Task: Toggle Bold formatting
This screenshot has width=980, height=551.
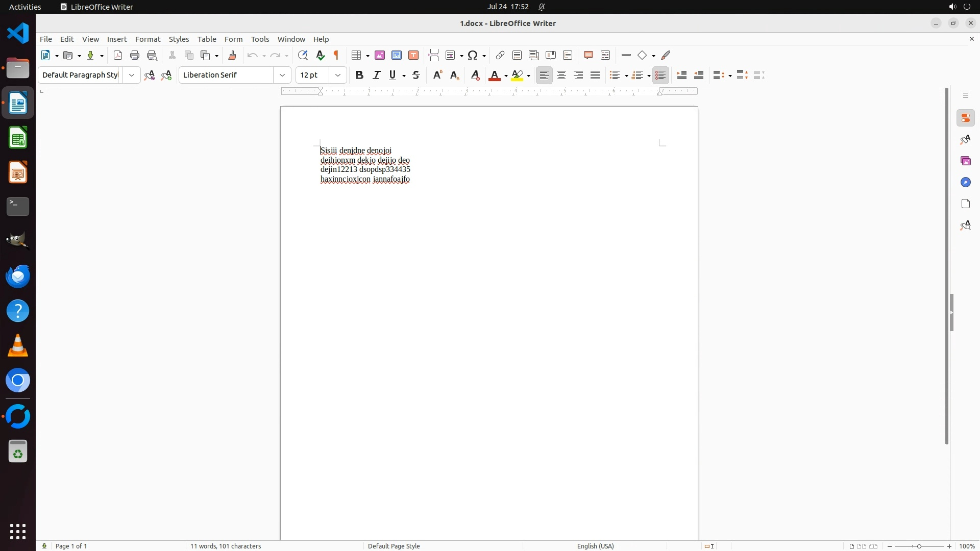Action: [359, 76]
